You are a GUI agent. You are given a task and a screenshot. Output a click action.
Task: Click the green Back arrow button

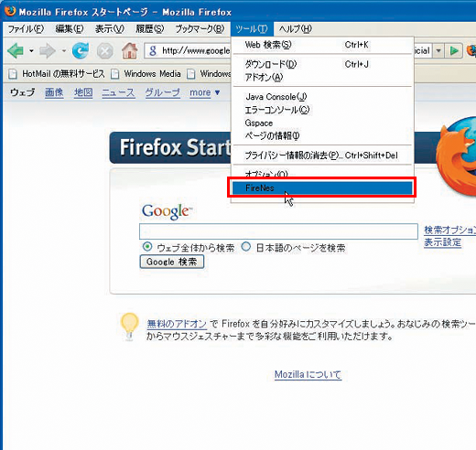[16, 50]
